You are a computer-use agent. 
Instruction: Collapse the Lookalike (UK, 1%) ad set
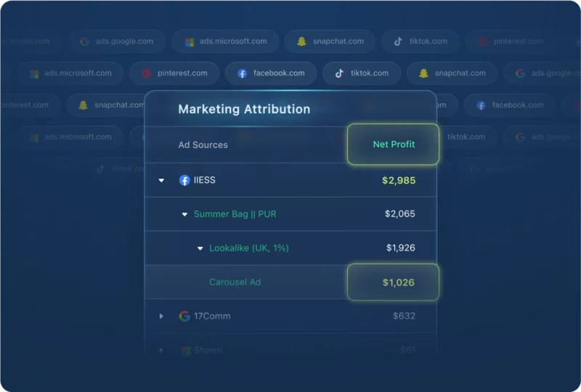[x=200, y=248]
